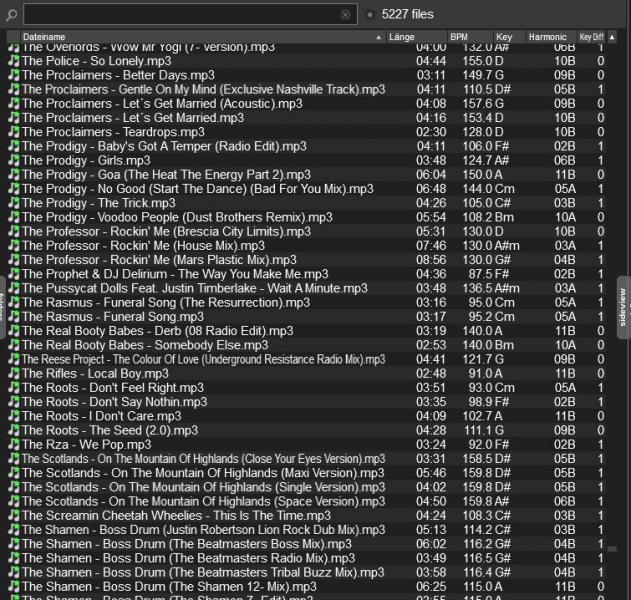The height and width of the screenshot is (600, 631).
Task: Sort by the BPM column header
Action: tap(470, 37)
